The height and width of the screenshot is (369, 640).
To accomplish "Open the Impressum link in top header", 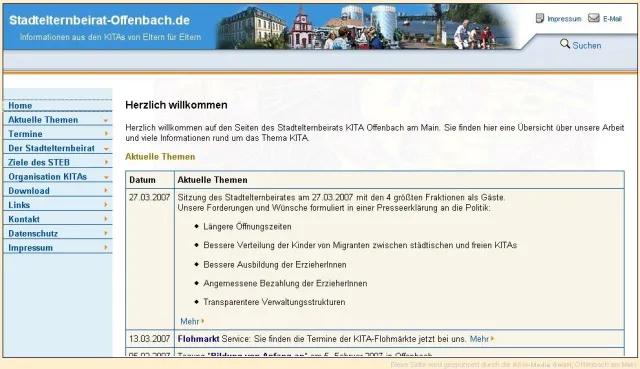I will pyautogui.click(x=564, y=19).
